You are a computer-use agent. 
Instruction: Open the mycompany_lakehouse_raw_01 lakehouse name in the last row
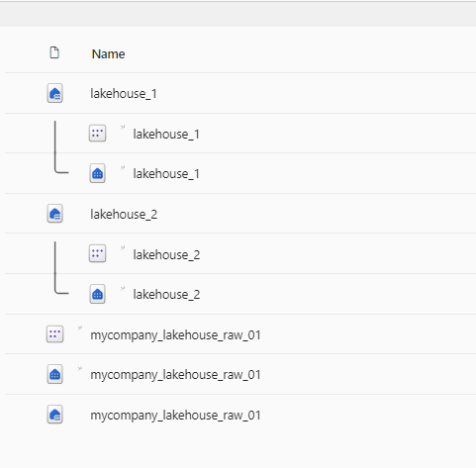click(175, 416)
